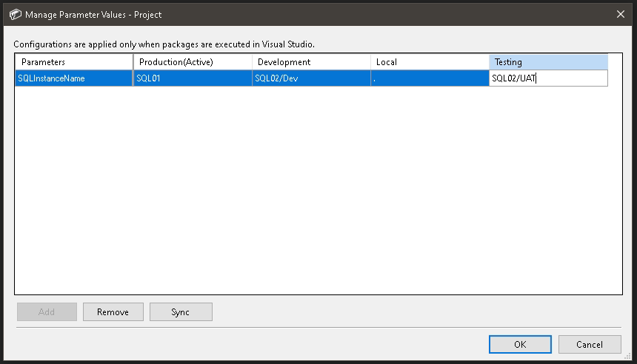Select the SQLInstanceName parameter row
637x364 pixels.
pos(73,78)
